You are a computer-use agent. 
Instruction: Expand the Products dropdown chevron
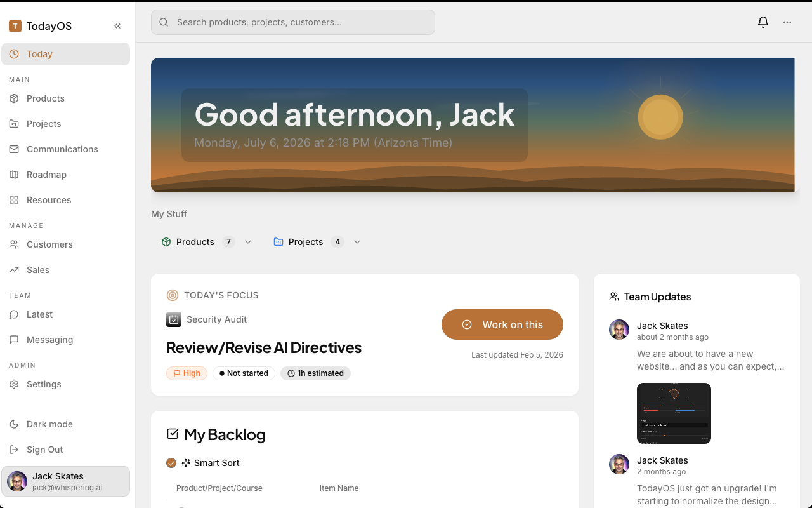click(248, 242)
